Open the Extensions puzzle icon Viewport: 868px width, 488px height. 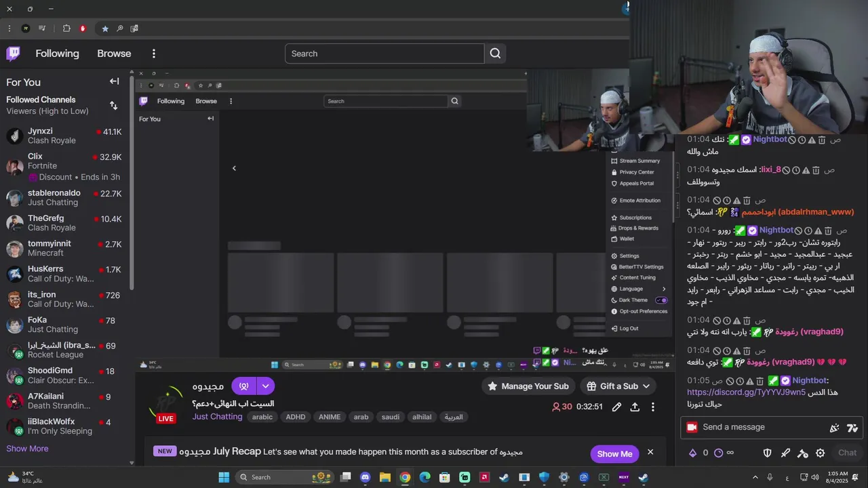66,28
